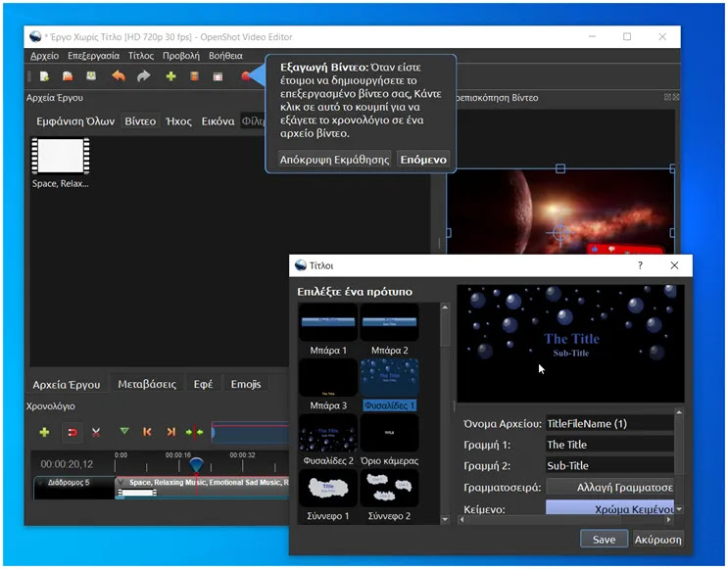Click the Αλλαγή Γραμματοσειράς font button
Image resolution: width=728 pixels, height=569 pixels.
610,488
